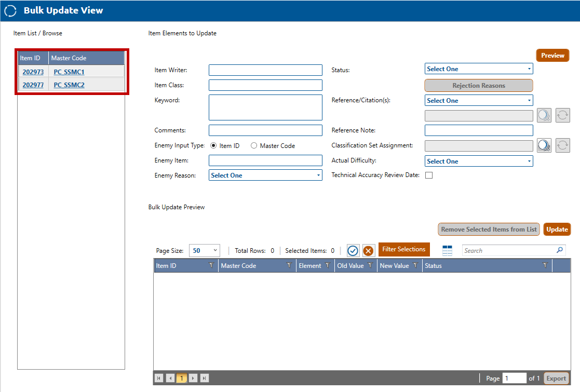
Task: Click the Item ID column filter icon
Action: coord(211,266)
